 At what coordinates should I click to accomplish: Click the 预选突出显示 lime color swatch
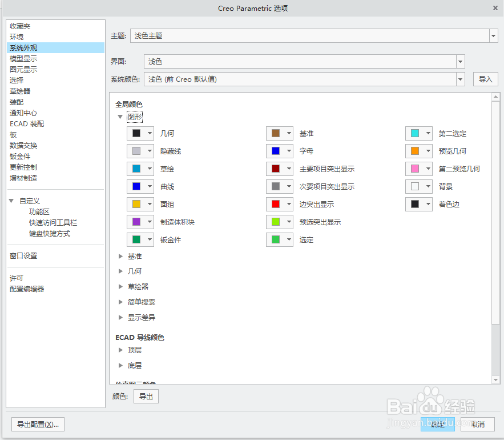276,222
